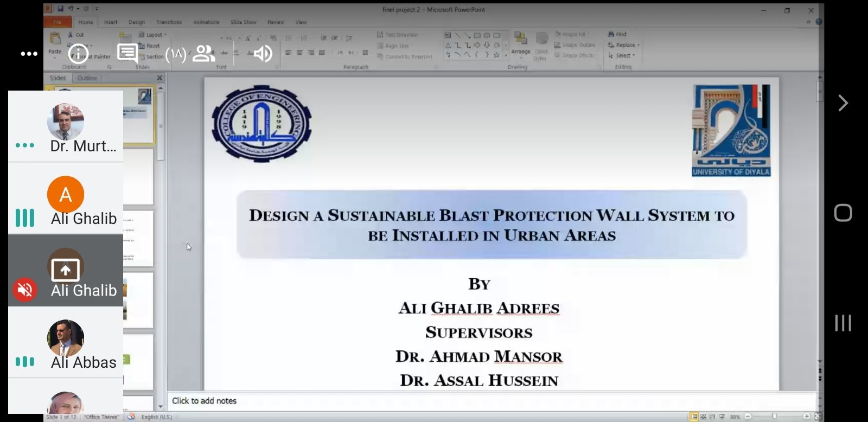The width and height of the screenshot is (868, 422).
Task: Switch to the Animations ribbon tab
Action: click(x=206, y=22)
